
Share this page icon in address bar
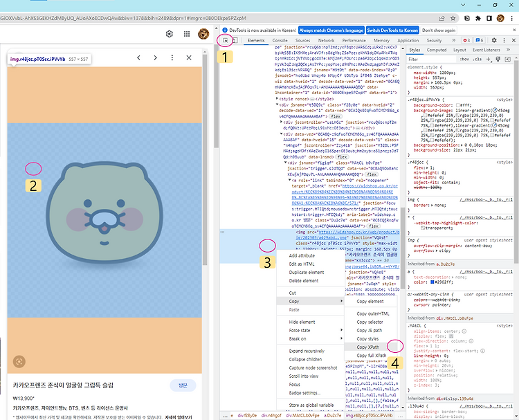tap(441, 18)
